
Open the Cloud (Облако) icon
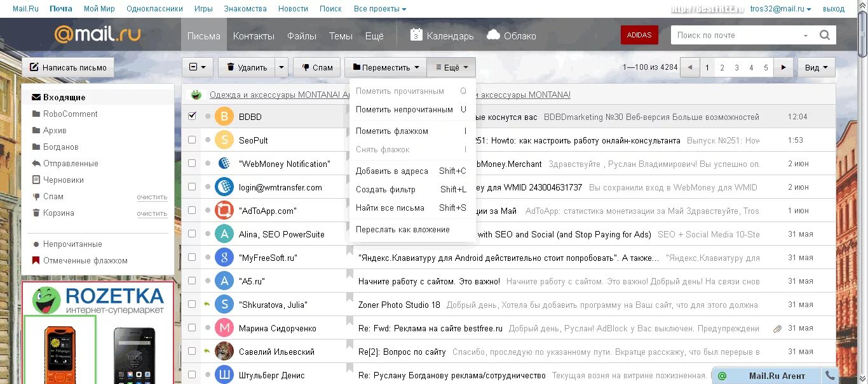pyautogui.click(x=493, y=35)
